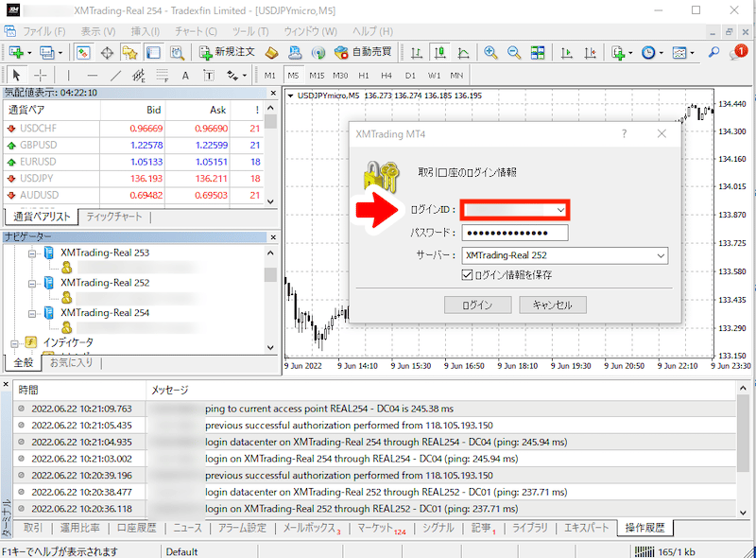The height and width of the screenshot is (558, 756).
Task: Toggle the Market Watch window icon
Action: coord(83,52)
